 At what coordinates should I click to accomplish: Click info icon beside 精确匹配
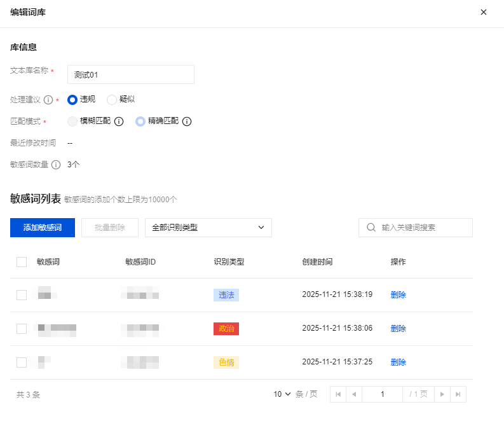click(x=187, y=121)
